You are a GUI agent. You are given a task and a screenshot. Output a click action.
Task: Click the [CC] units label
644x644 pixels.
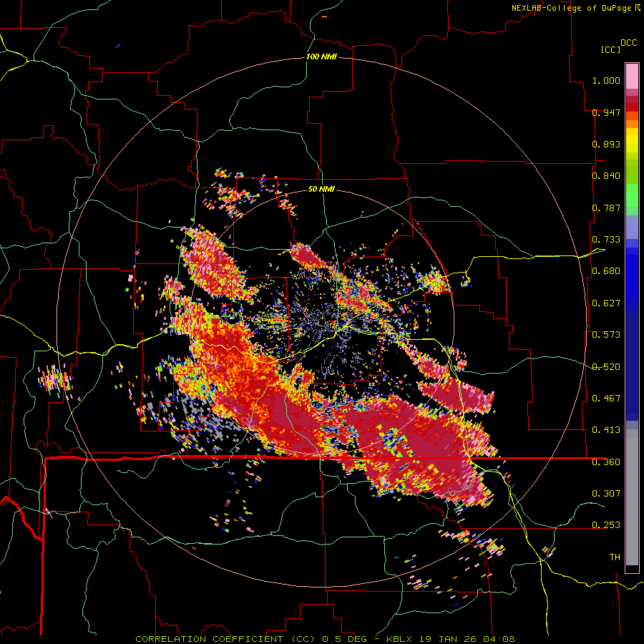click(x=610, y=49)
